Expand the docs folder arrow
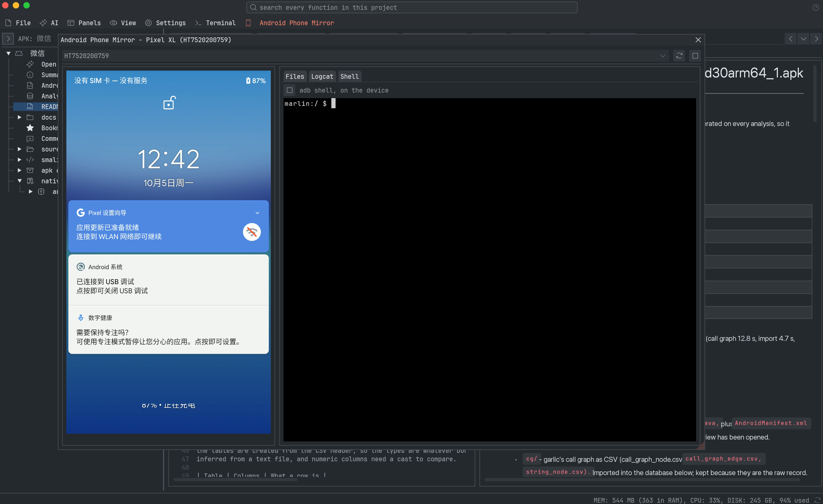 [x=19, y=117]
